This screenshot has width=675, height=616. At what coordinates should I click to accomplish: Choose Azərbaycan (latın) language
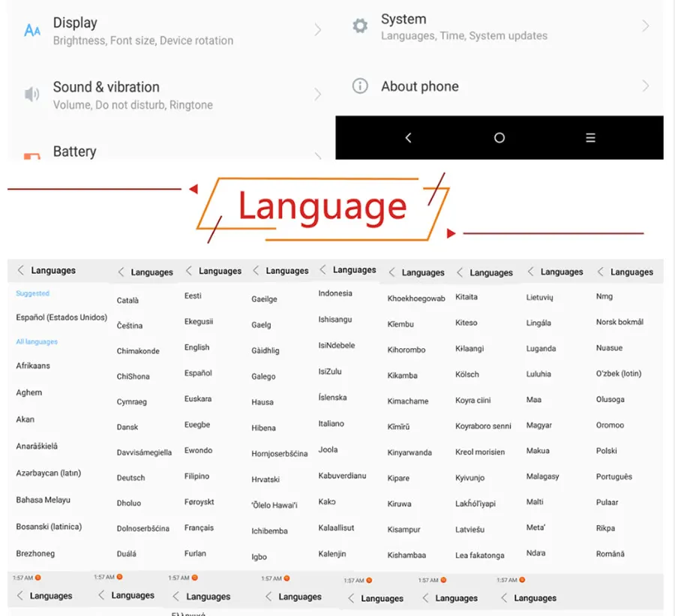point(49,473)
